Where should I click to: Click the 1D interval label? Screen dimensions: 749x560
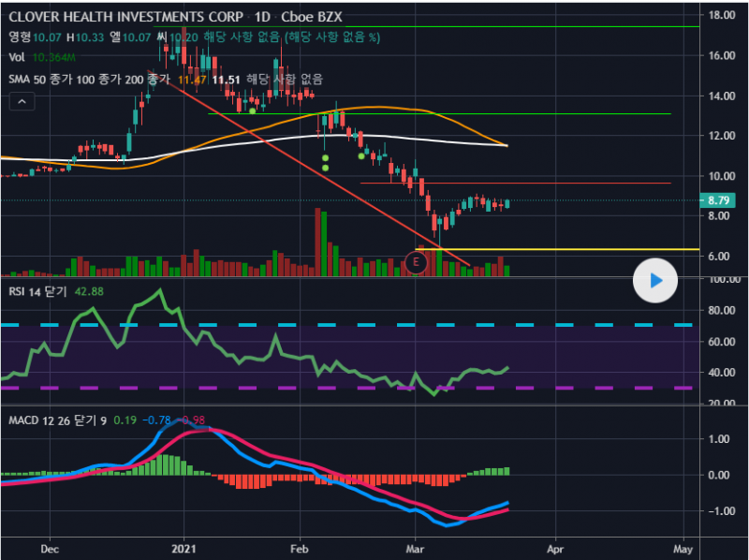click(262, 17)
